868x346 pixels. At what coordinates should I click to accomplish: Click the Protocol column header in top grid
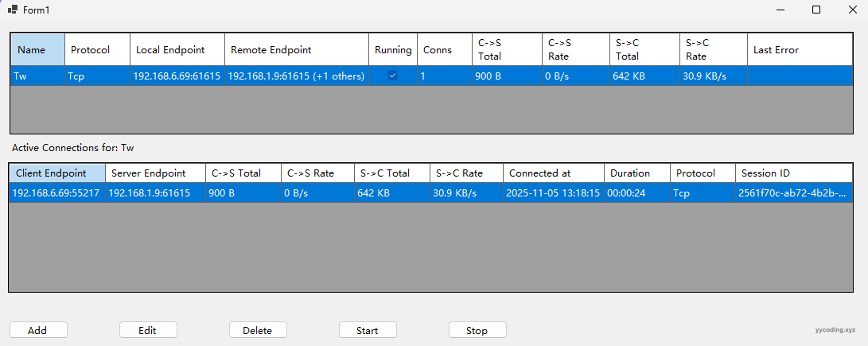pyautogui.click(x=97, y=49)
